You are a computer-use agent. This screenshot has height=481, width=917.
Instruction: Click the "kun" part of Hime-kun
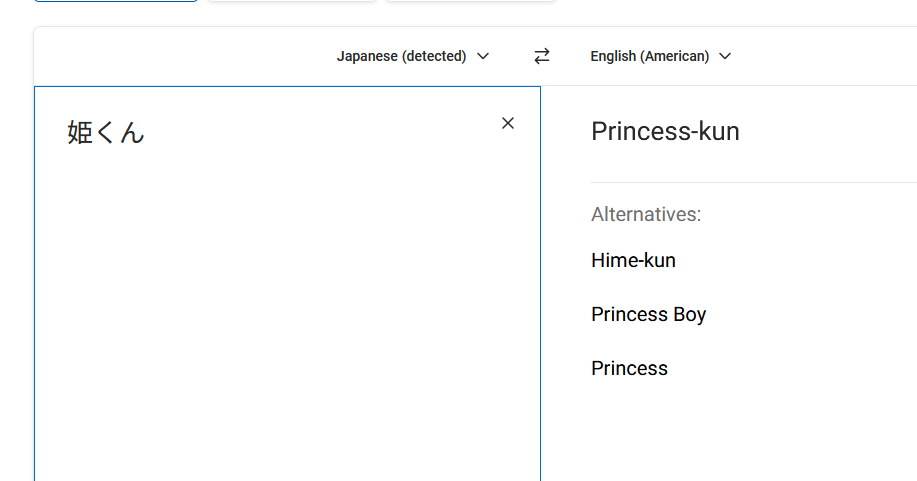point(659,261)
